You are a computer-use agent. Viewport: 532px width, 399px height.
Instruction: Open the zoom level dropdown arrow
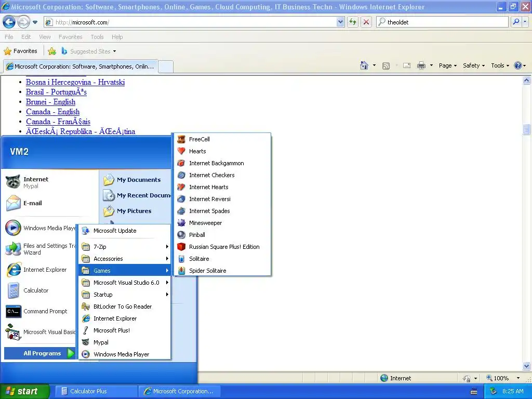point(518,378)
